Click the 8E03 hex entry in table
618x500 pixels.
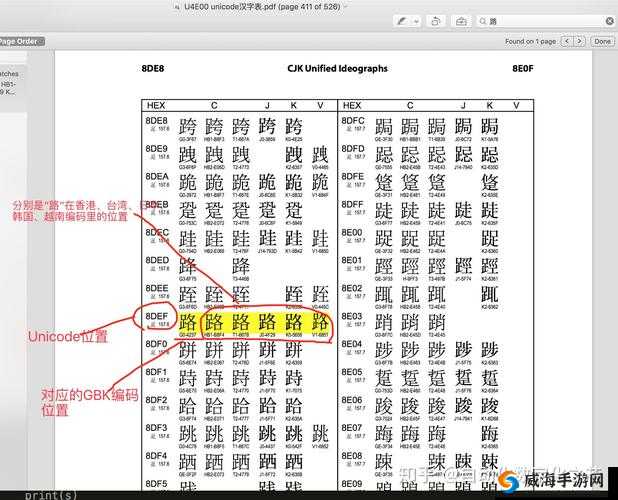[x=352, y=316]
